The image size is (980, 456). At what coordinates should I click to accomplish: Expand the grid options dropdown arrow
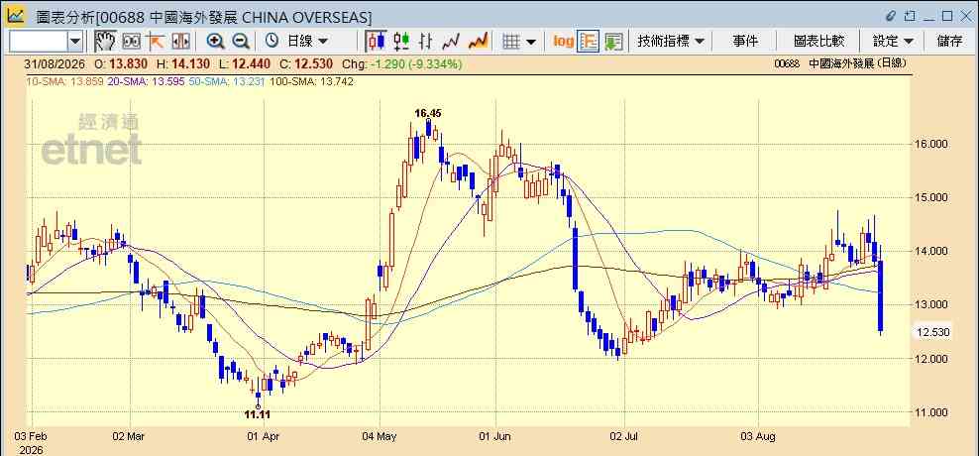531,42
